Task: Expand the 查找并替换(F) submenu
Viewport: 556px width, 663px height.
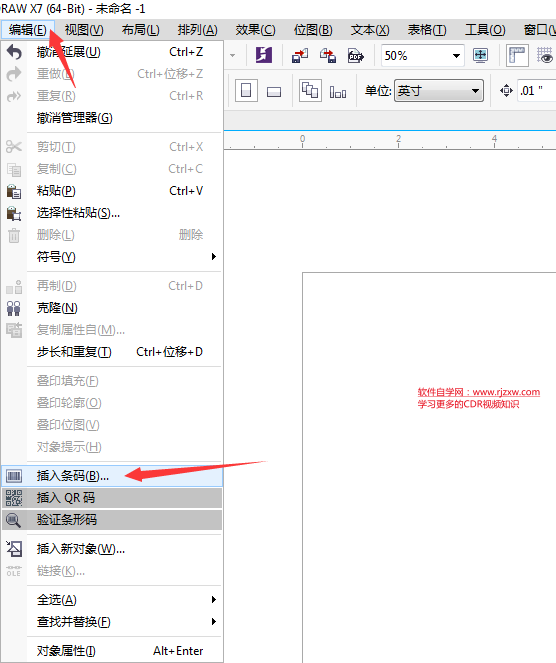Action: point(112,622)
